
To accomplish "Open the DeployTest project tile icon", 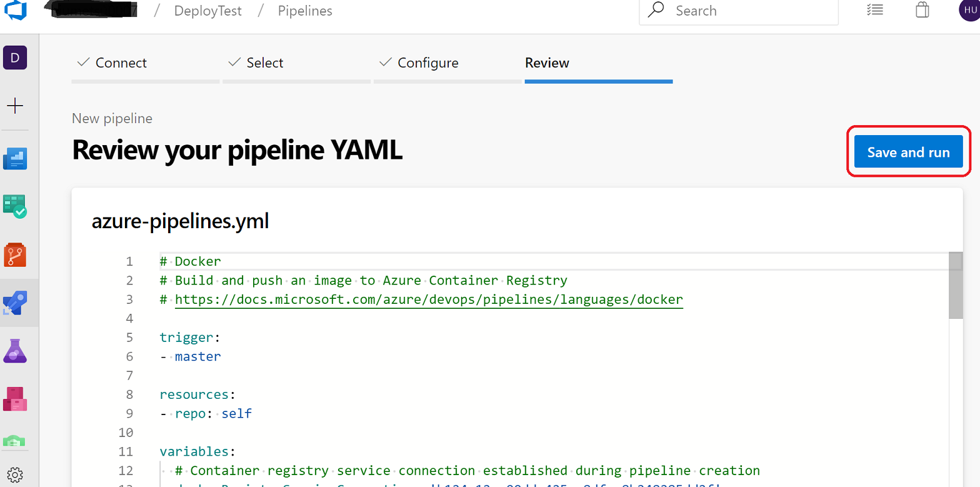I will click(15, 58).
